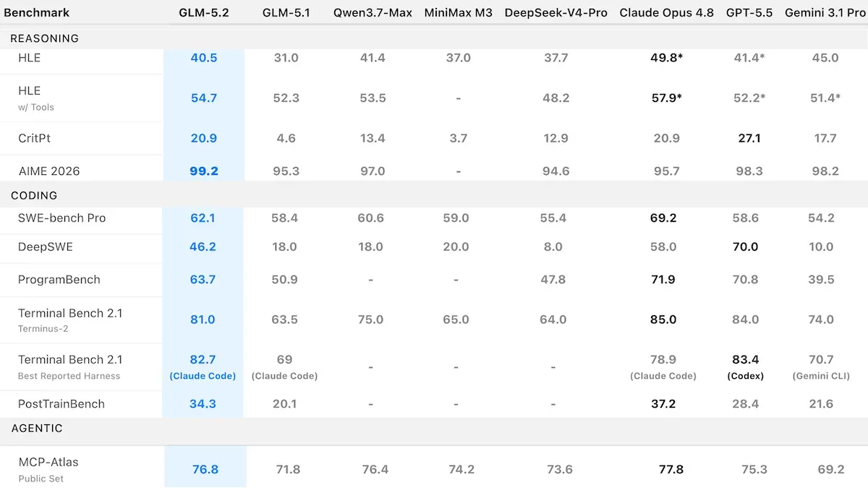
Task: Select Claude Opus 4.8's HLE score 49.8*
Action: click(666, 58)
